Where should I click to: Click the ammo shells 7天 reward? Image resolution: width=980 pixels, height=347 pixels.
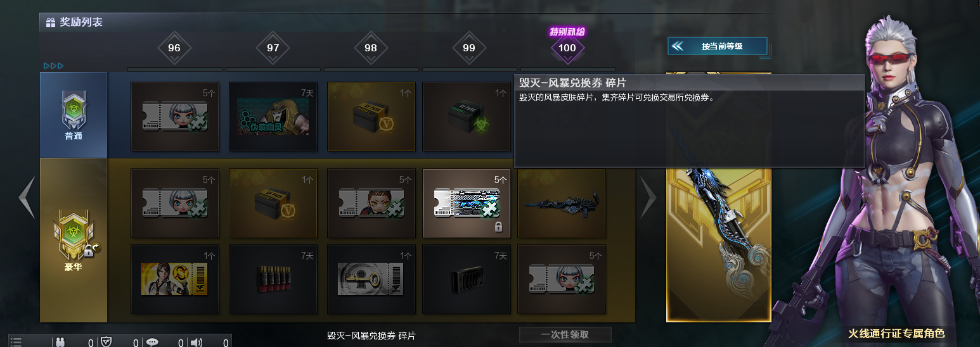pyautogui.click(x=273, y=279)
